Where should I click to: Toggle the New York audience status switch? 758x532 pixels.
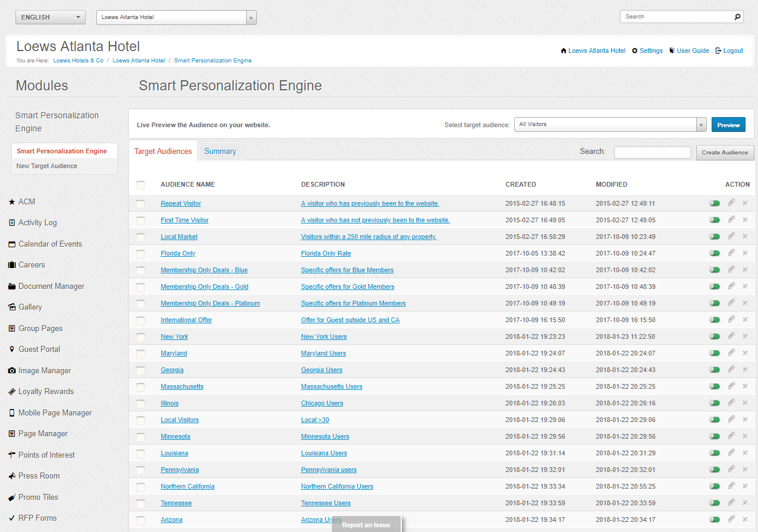715,336
